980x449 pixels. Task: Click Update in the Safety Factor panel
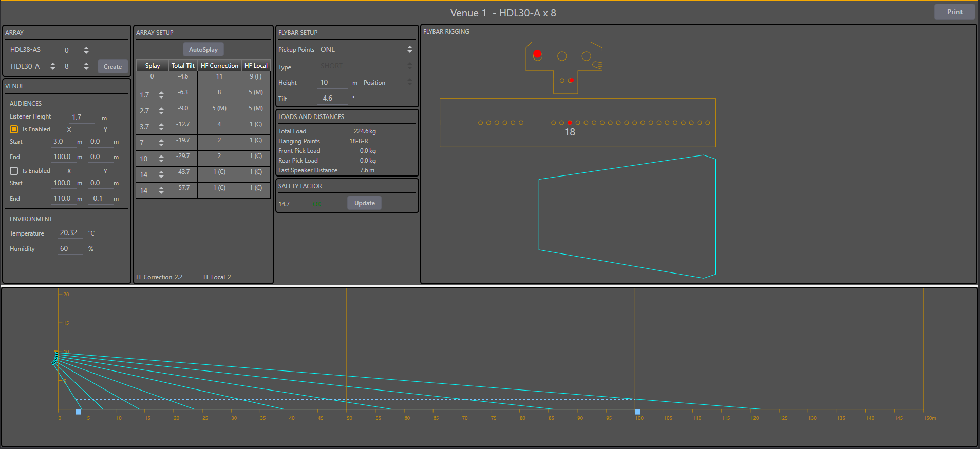pos(364,203)
